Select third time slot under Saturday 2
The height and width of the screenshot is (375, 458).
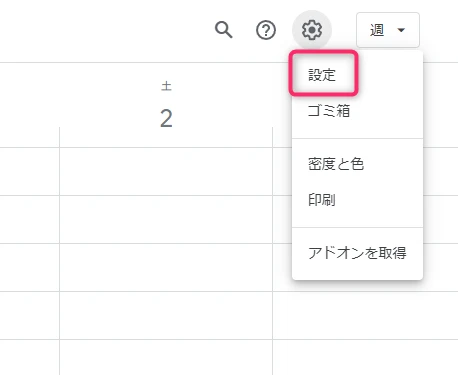[166, 267]
